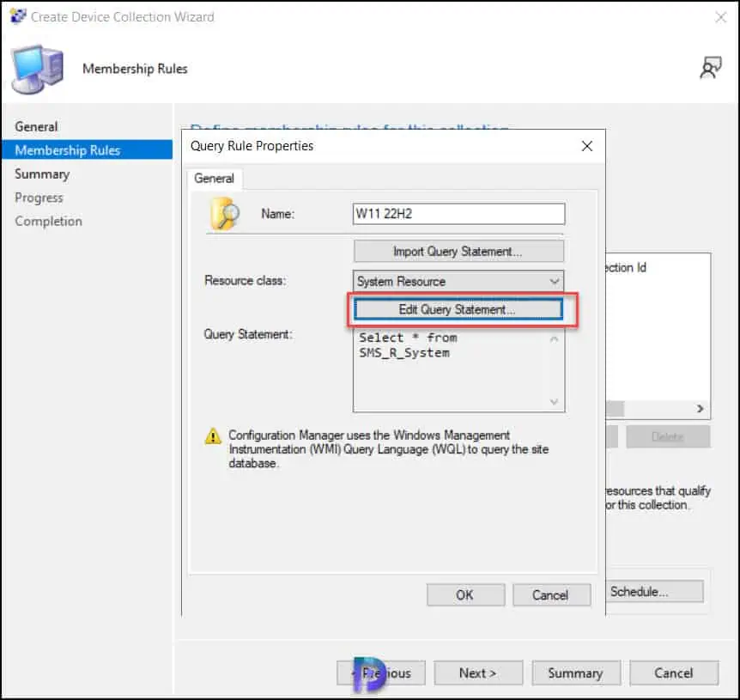Click the query statement scroll down arrow
This screenshot has height=700, width=740.
(554, 402)
